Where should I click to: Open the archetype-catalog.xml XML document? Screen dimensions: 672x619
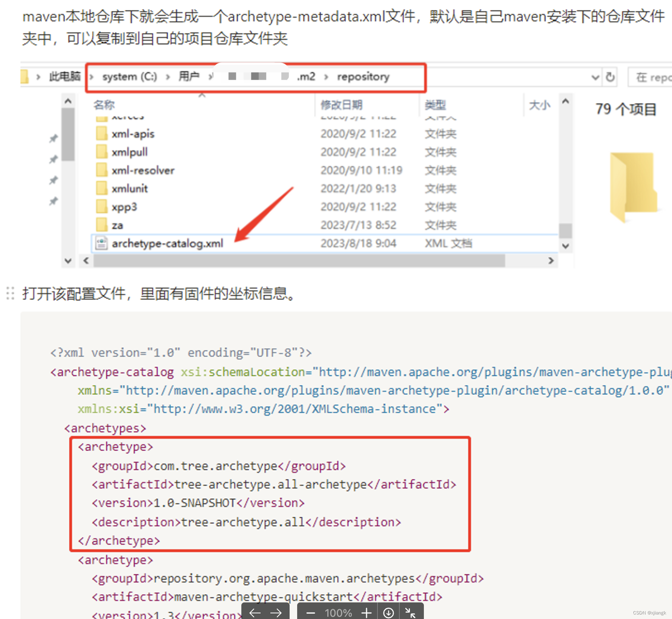coord(167,243)
